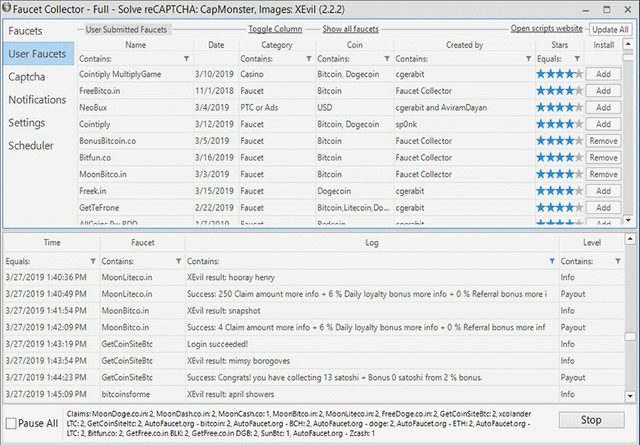
Task: Open filter icon for Created by column
Action: coord(529,59)
